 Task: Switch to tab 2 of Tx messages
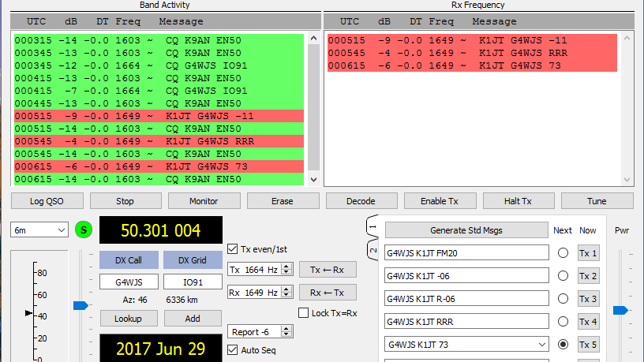click(x=373, y=250)
